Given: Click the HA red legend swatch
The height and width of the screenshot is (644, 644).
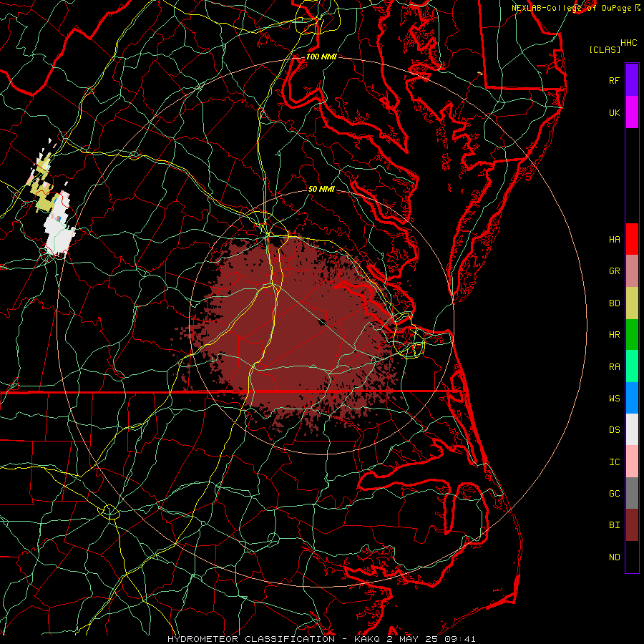Looking at the screenshot, I should coord(632,239).
